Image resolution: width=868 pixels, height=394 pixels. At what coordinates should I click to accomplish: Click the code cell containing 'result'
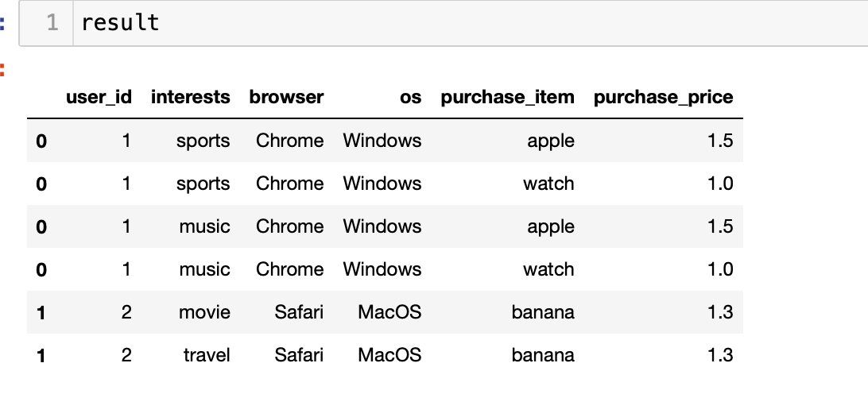click(x=443, y=23)
